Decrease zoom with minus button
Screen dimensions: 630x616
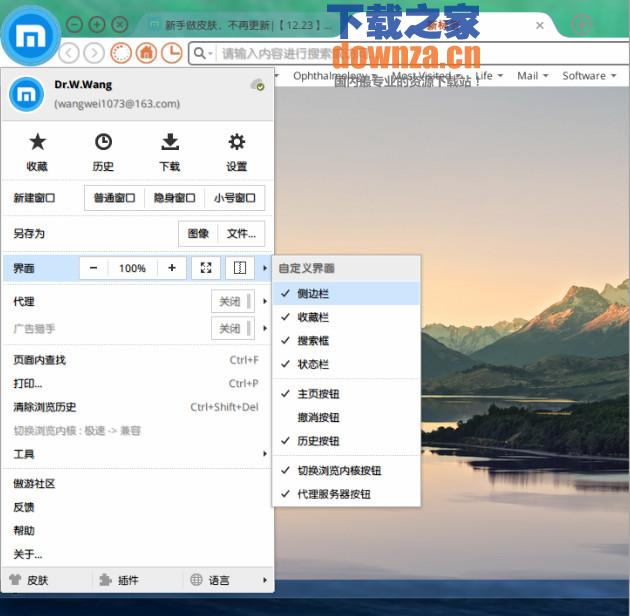[x=93, y=268]
